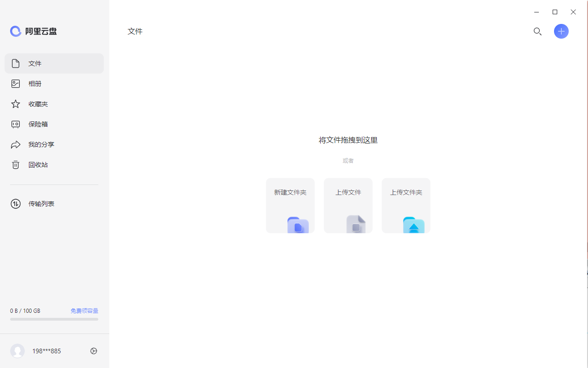
Task: Open 我的分享 (My Shares)
Action: [x=41, y=144]
